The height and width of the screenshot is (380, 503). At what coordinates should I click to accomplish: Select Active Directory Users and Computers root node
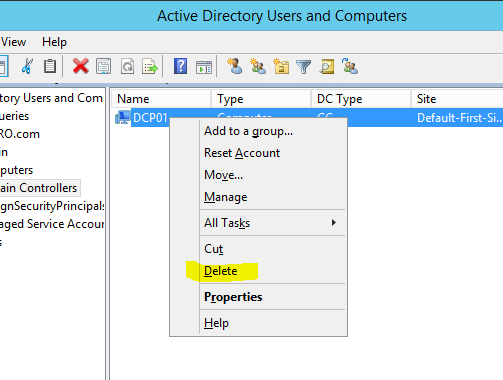[51, 98]
